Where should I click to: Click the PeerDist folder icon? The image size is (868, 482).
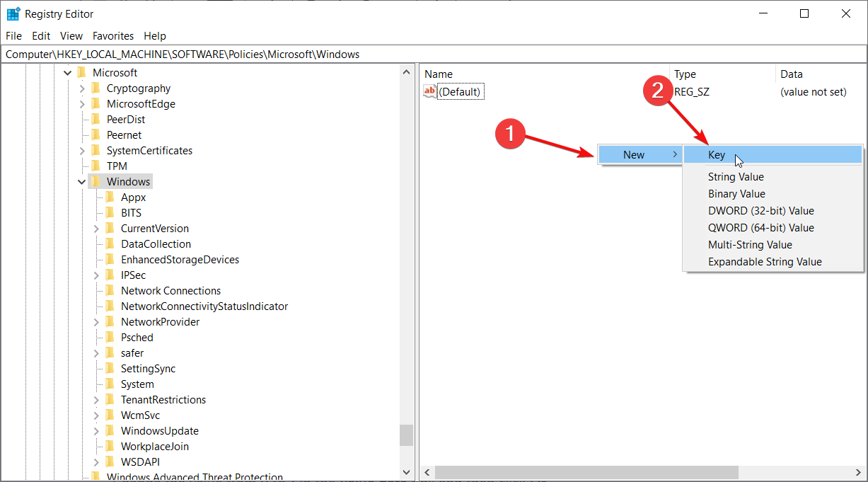coord(96,120)
